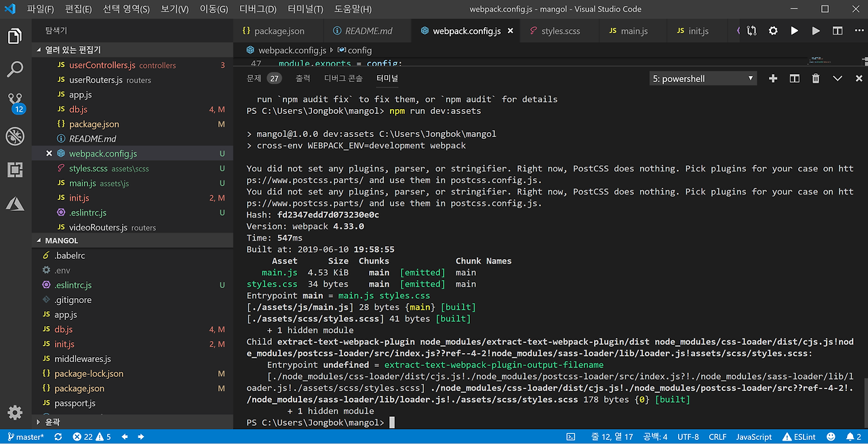
Task: Open the editor more actions ellipsis
Action: [859, 31]
